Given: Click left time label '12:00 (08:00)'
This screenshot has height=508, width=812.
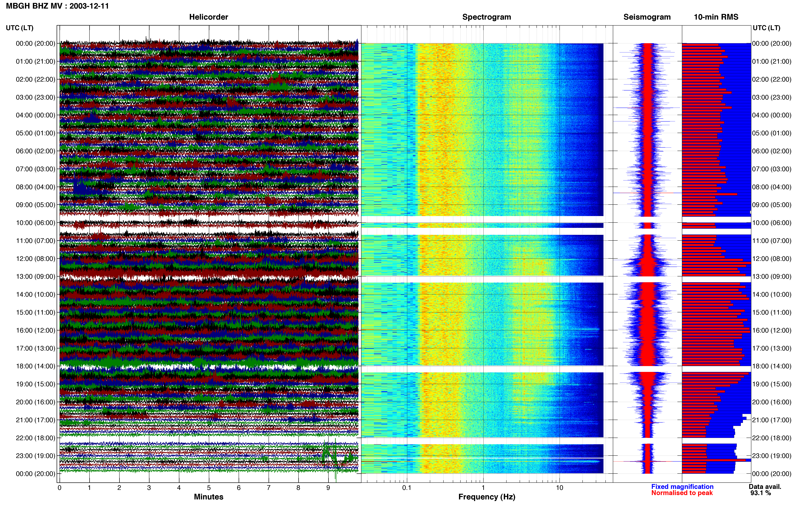Looking at the screenshot, I should (x=36, y=259).
